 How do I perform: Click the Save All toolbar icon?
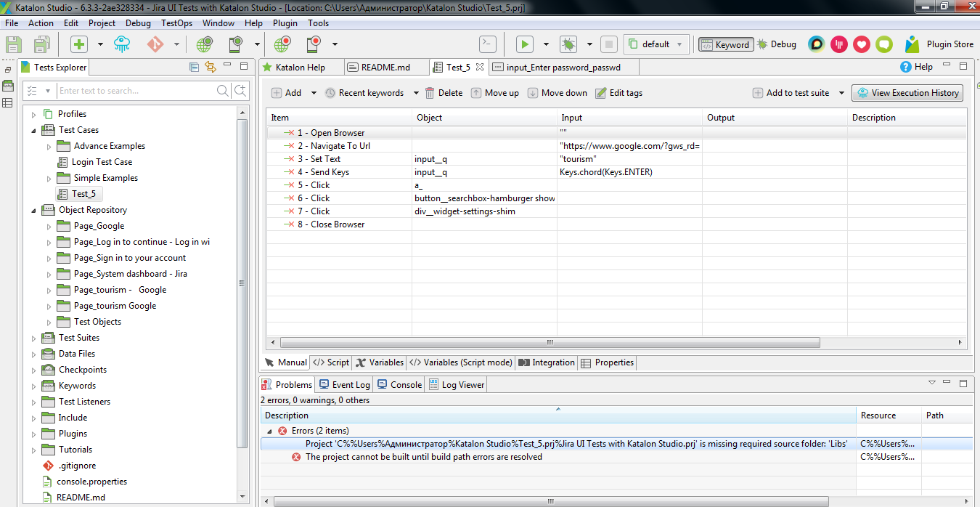tap(41, 44)
